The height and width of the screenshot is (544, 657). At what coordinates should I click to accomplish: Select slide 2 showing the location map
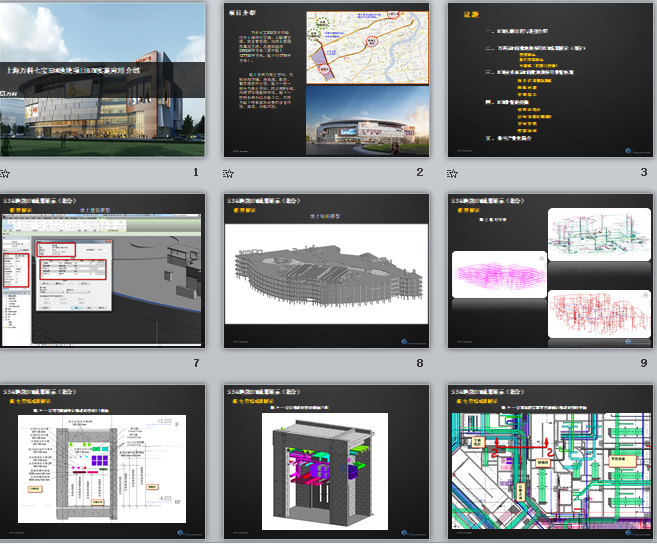(x=326, y=80)
